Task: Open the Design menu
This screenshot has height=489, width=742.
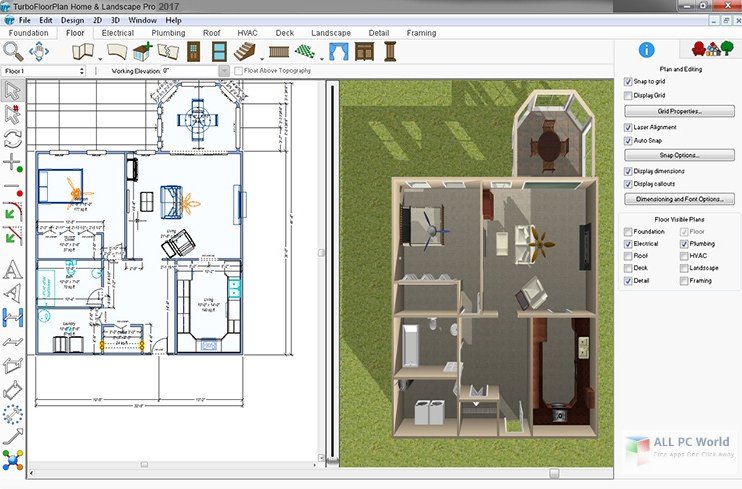Action: coord(72,20)
